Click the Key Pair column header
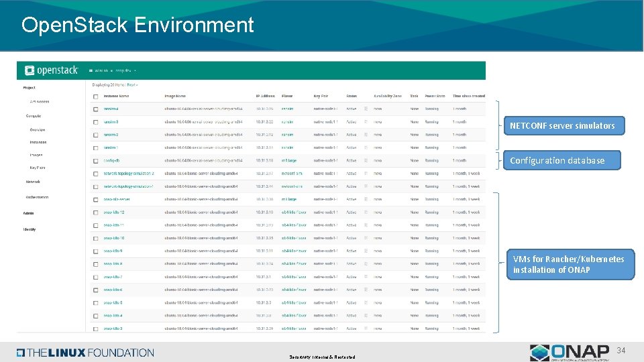 321,96
